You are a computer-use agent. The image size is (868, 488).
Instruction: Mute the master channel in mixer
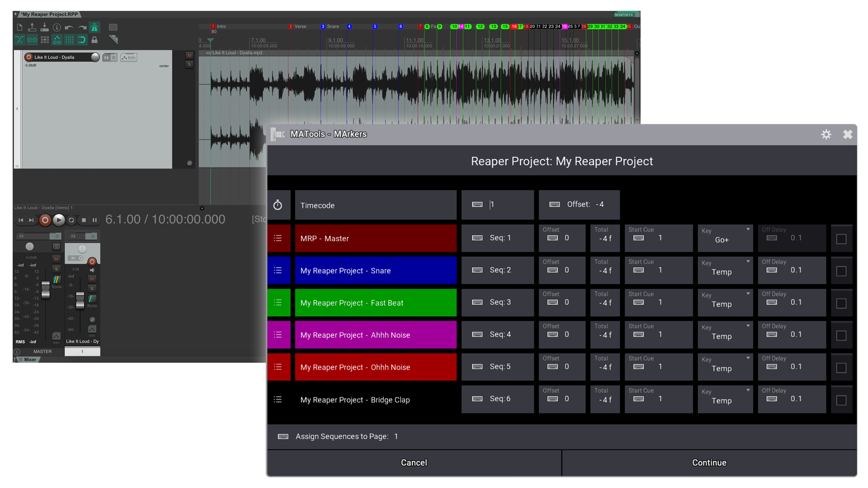(57, 259)
